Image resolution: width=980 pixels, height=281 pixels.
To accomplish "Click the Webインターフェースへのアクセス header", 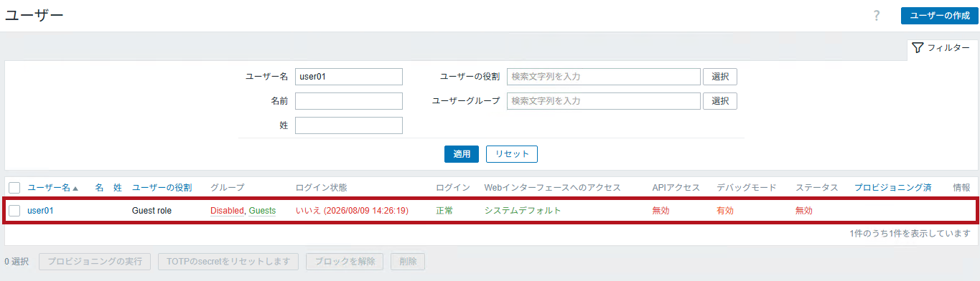I will pyautogui.click(x=552, y=188).
